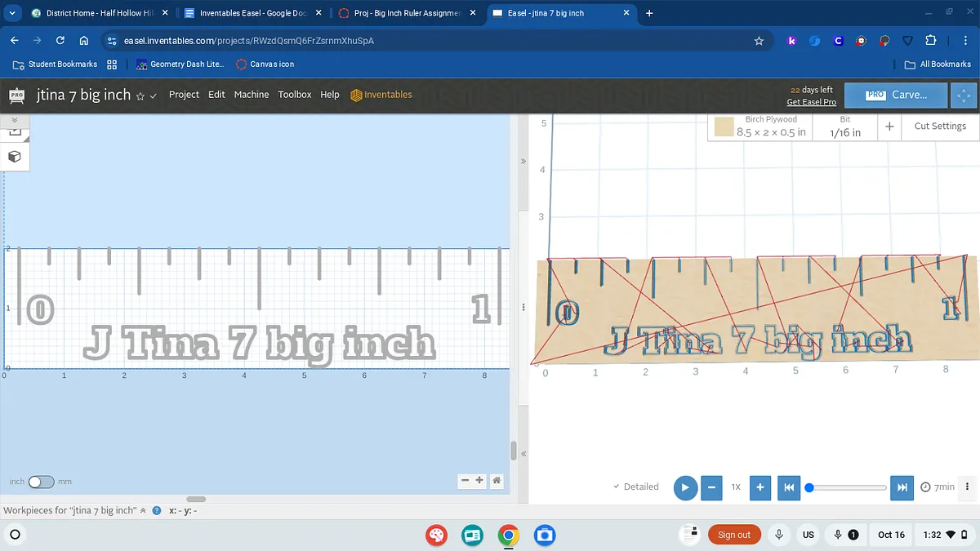This screenshot has width=980, height=551.
Task: Play the carve simulation preview
Action: [685, 487]
